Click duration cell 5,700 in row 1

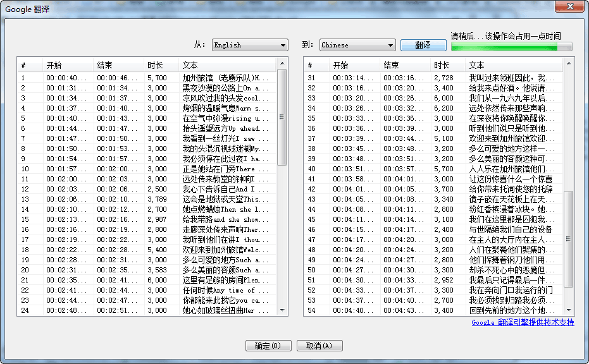(157, 78)
